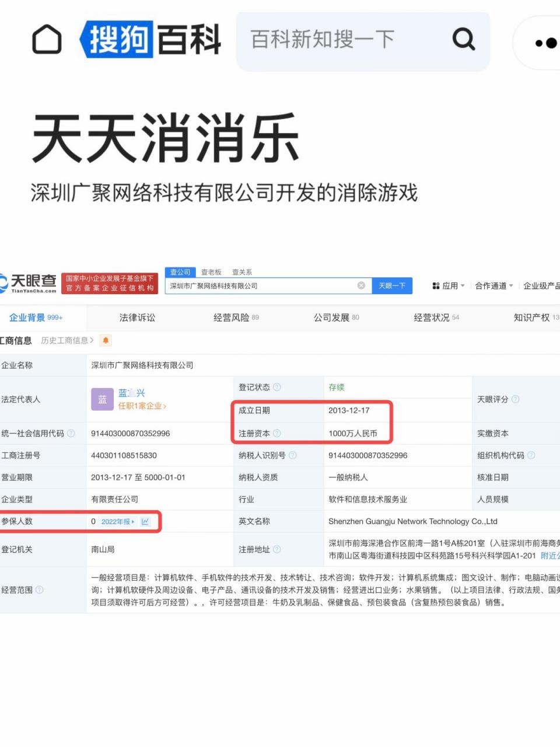Click the Tianyancha company name input field
This screenshot has width=560, height=747.
point(268,285)
